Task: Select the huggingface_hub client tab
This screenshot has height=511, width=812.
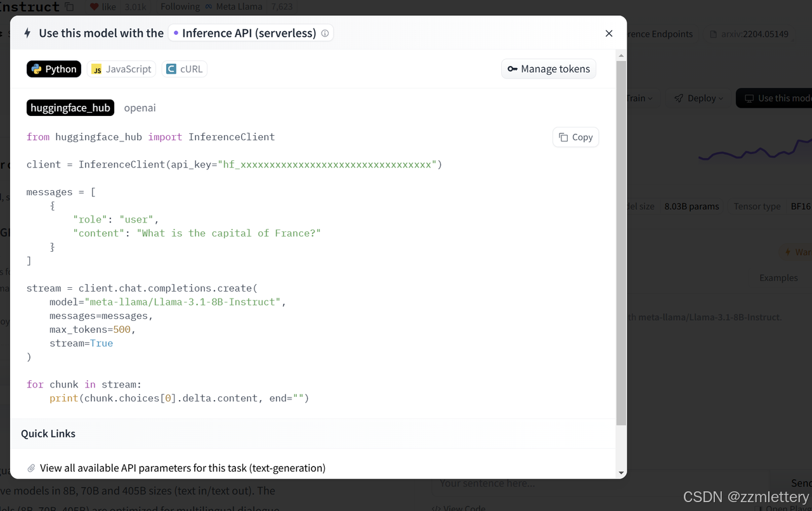Action: click(x=70, y=108)
